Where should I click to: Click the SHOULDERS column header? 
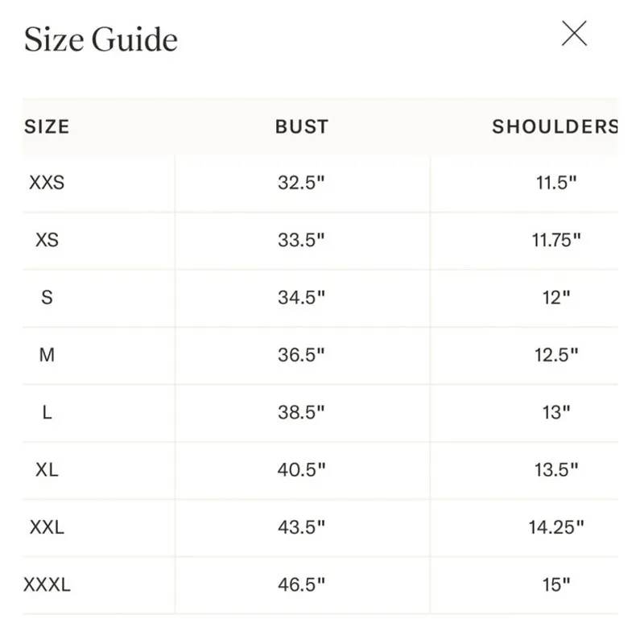pos(555,126)
